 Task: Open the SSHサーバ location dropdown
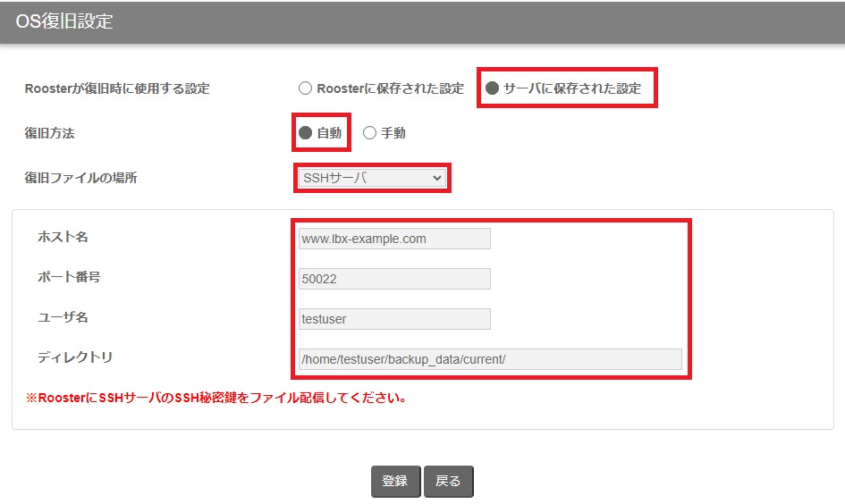(x=372, y=178)
